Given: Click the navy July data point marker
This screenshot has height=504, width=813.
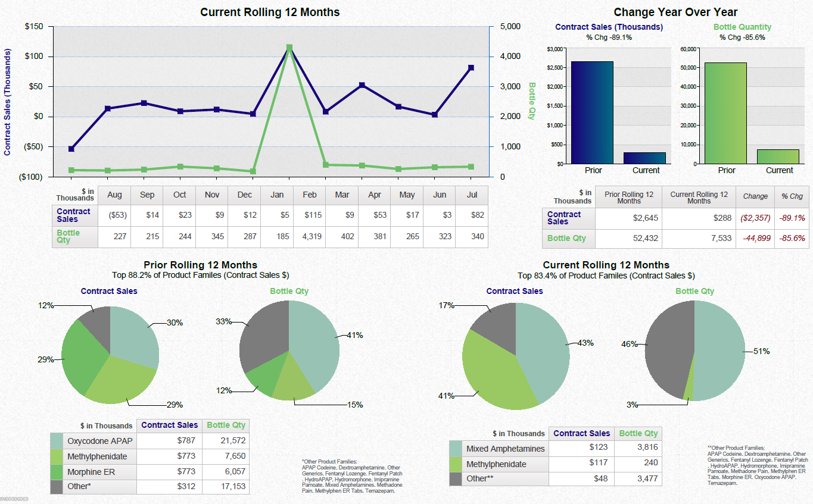Looking at the screenshot, I should [472, 68].
